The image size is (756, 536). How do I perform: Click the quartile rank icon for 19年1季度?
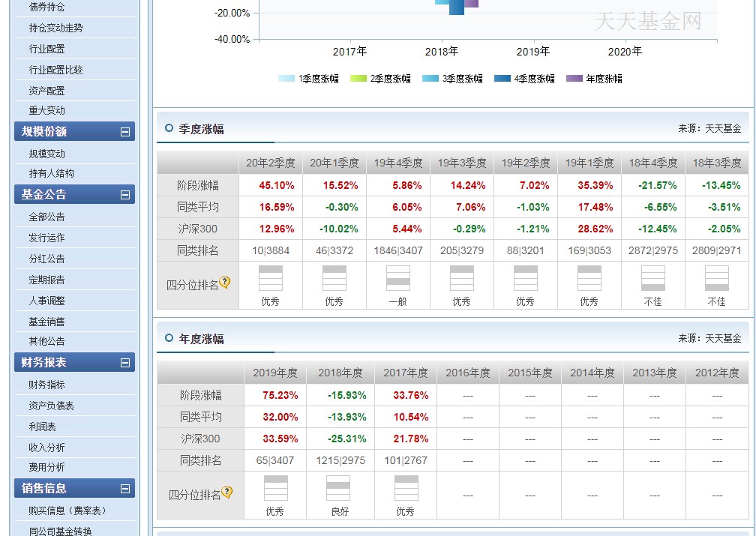(x=589, y=278)
